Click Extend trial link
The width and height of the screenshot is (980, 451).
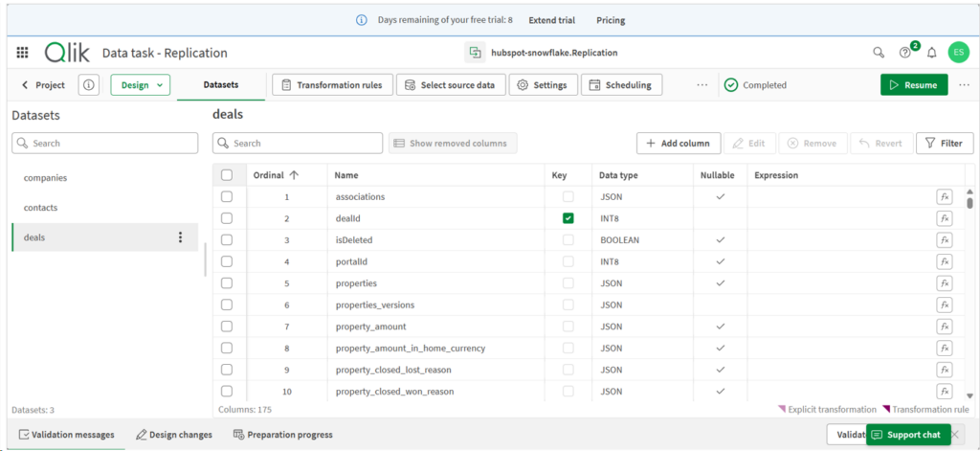pos(552,20)
